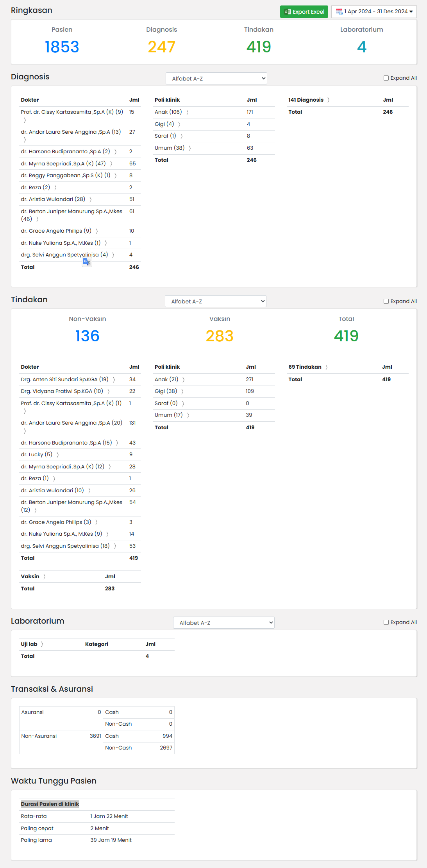
Task: Expand Drg. Anten Siti Sundari tindakan row
Action: pos(114,380)
